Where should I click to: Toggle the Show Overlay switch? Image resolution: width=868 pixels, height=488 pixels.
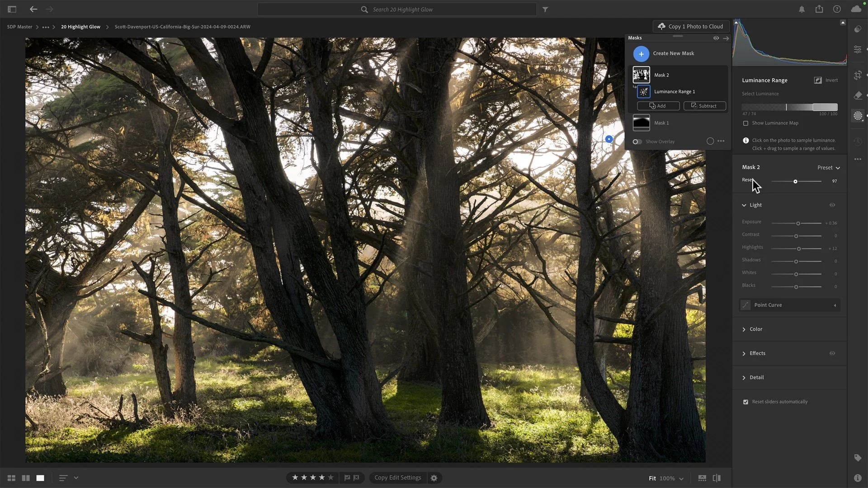[x=637, y=142]
